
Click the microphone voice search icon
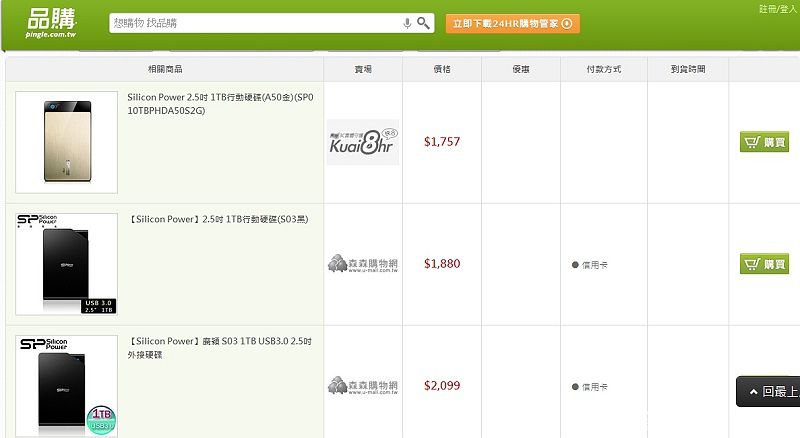[x=407, y=23]
